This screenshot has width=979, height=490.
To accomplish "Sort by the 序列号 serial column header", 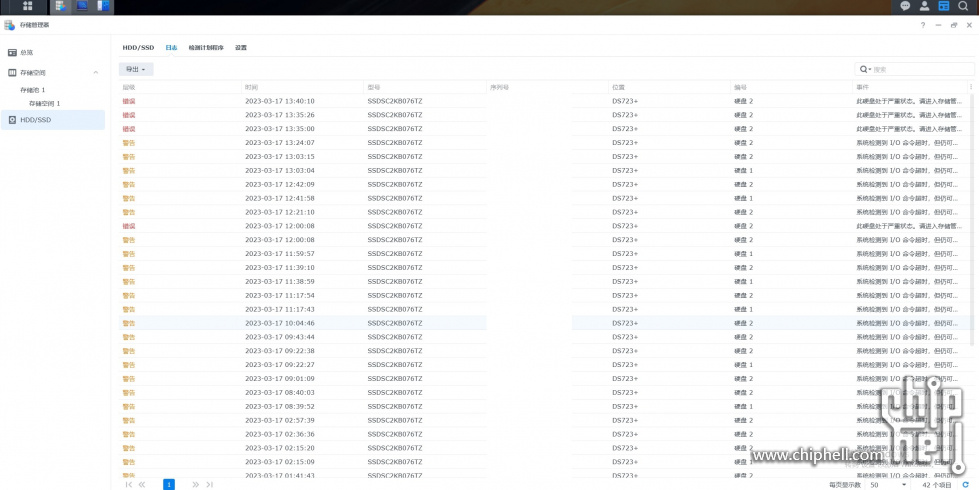I will [x=547, y=87].
